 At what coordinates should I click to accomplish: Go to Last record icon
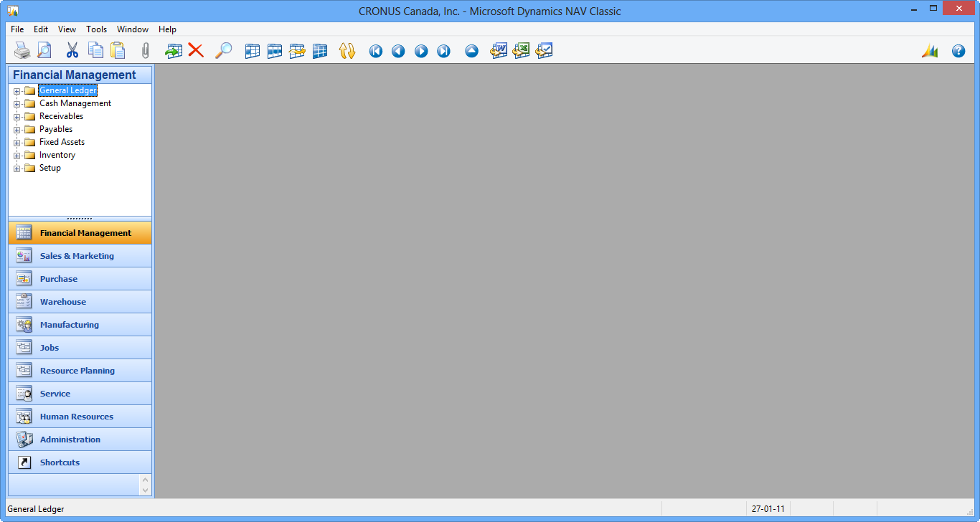[444, 51]
